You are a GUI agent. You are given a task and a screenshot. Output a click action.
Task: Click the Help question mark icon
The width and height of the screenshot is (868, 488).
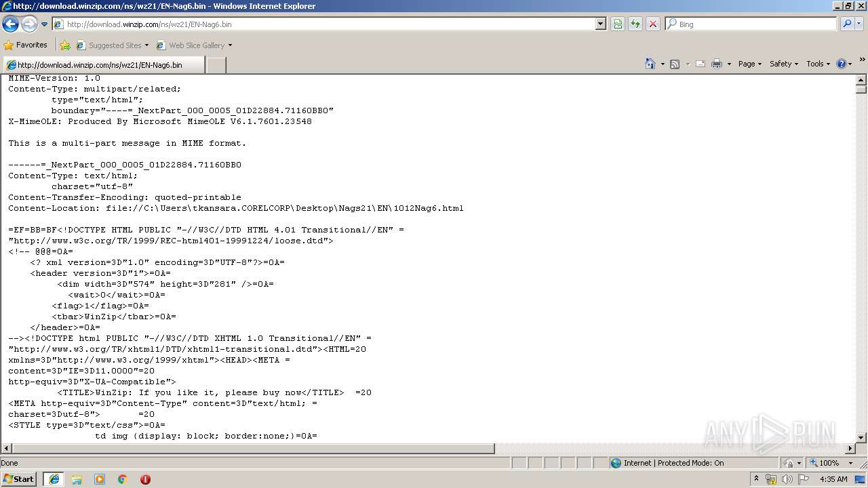pyautogui.click(x=842, y=64)
